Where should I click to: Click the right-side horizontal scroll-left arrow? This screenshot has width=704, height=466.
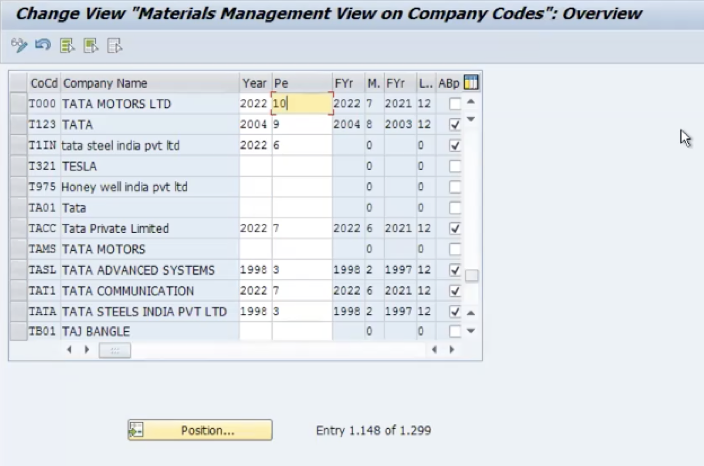[434, 349]
